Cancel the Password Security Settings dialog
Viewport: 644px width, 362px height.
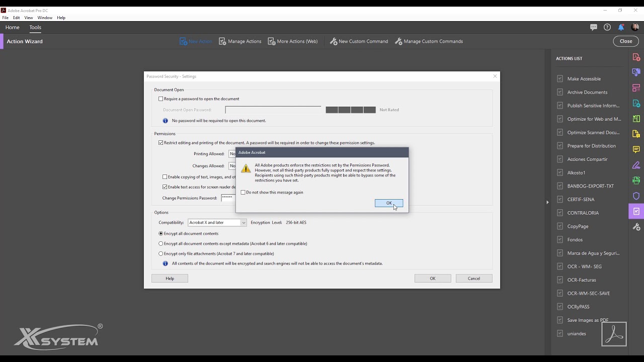[x=474, y=279]
